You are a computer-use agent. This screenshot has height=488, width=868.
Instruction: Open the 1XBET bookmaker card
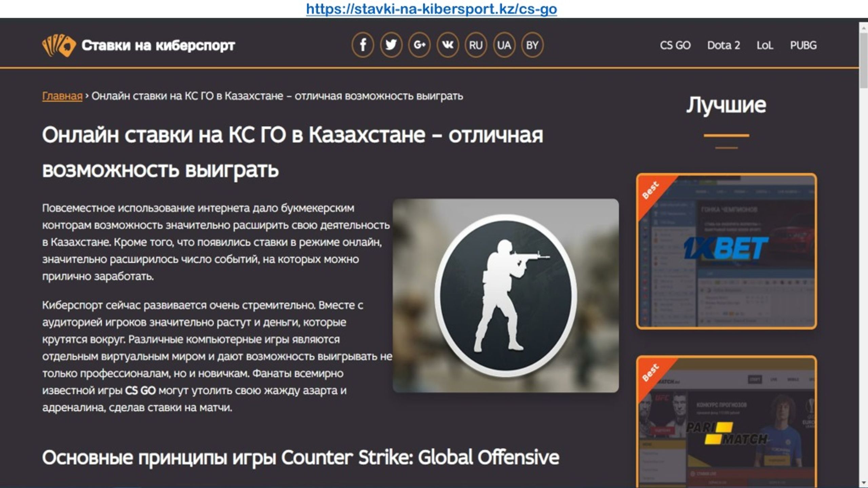click(726, 251)
